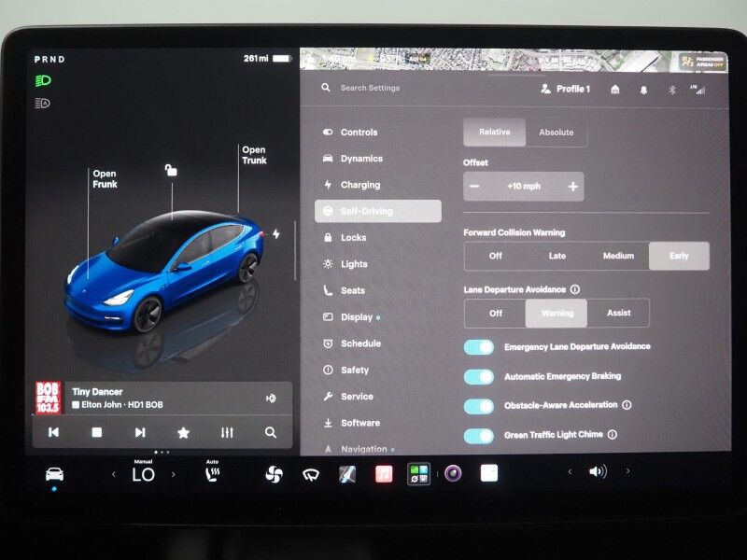Tap the Search Settings field
Image resolution: width=747 pixels, height=560 pixels.
coord(370,88)
